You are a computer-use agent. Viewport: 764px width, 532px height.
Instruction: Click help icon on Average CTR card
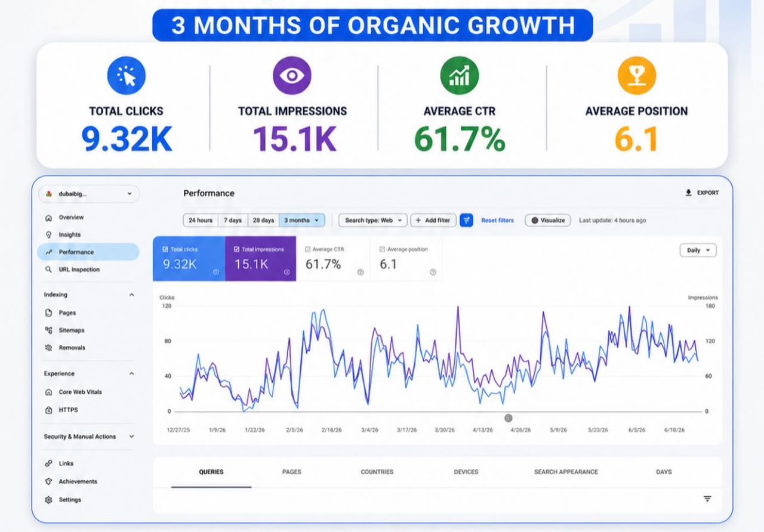click(361, 272)
